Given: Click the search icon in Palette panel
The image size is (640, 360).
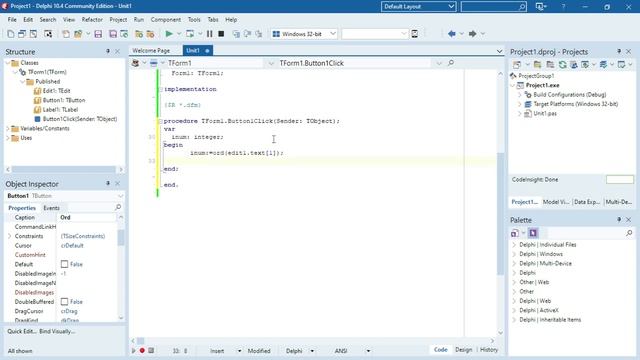Looking at the screenshot, I should 629,233.
